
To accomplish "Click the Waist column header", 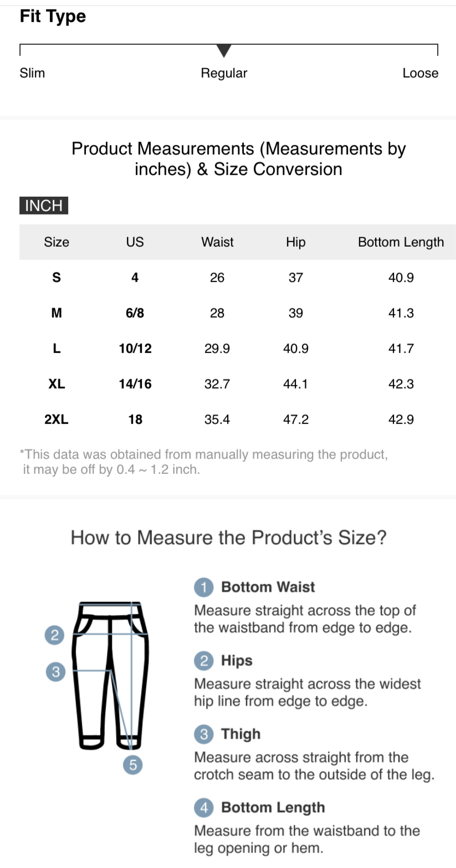I will coord(217,242).
